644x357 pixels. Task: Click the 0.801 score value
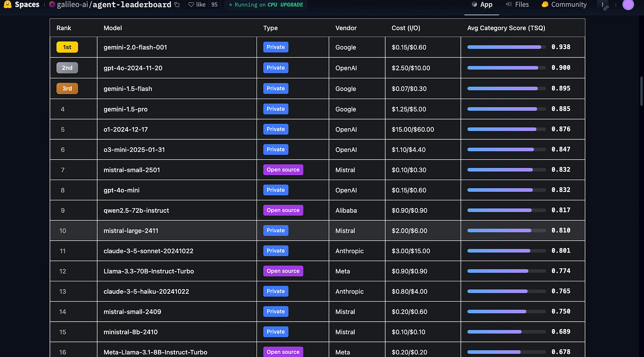click(561, 251)
